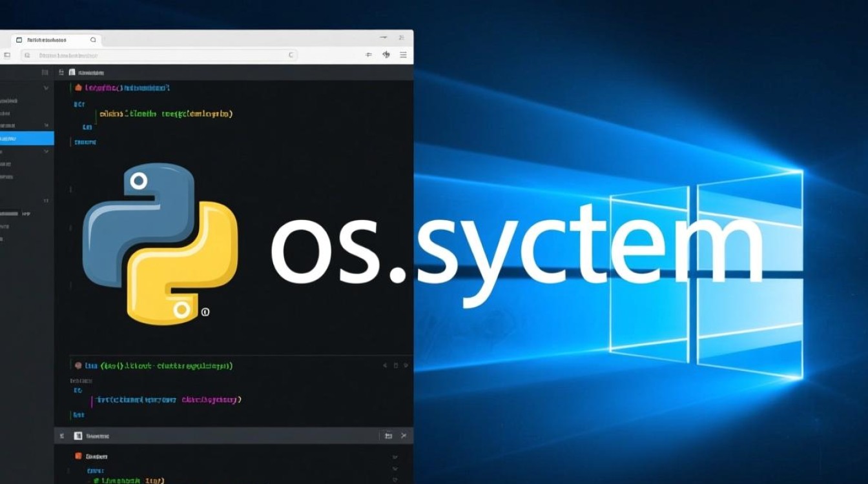
Task: Click the file icon on the editor tab
Action: tap(70, 71)
